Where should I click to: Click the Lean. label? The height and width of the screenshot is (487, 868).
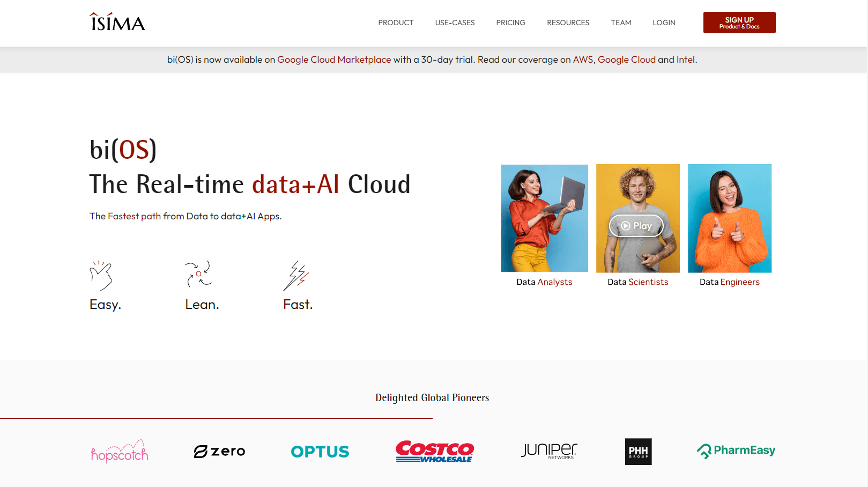click(x=202, y=305)
